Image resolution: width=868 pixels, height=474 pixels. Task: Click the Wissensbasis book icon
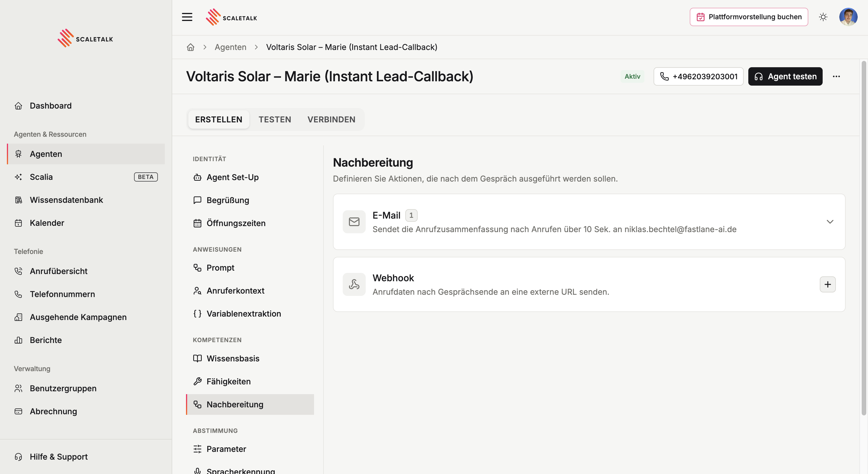point(197,358)
